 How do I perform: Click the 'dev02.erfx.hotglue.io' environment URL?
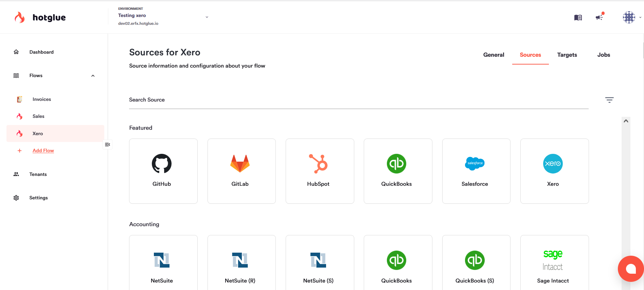(138, 23)
